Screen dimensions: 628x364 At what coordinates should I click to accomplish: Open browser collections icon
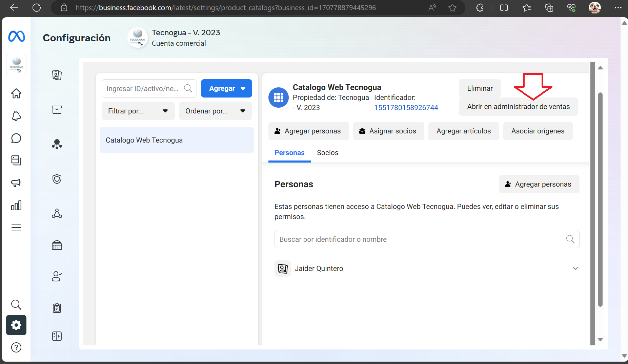click(x=549, y=7)
